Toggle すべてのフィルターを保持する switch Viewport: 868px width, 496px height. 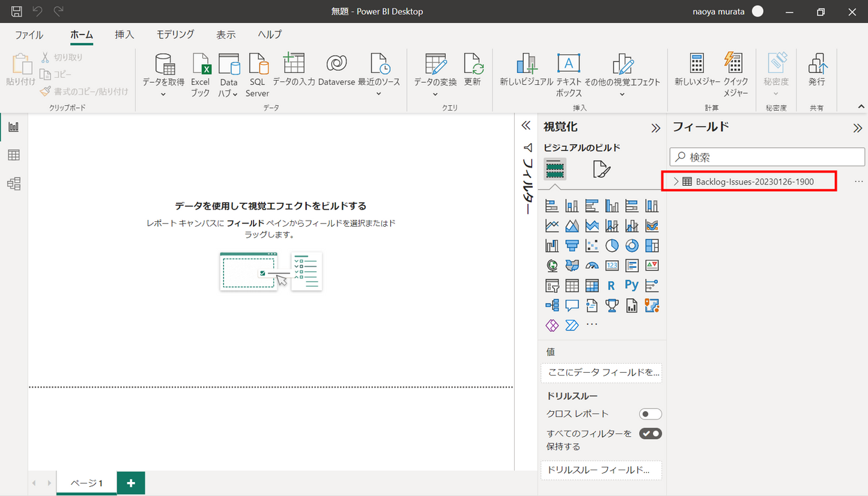click(651, 433)
